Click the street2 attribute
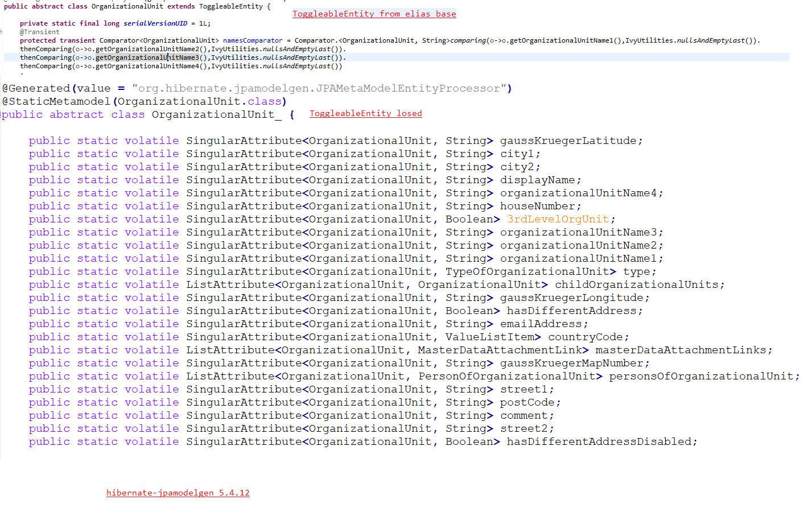Image resolution: width=812 pixels, height=512 pixels. [524, 428]
